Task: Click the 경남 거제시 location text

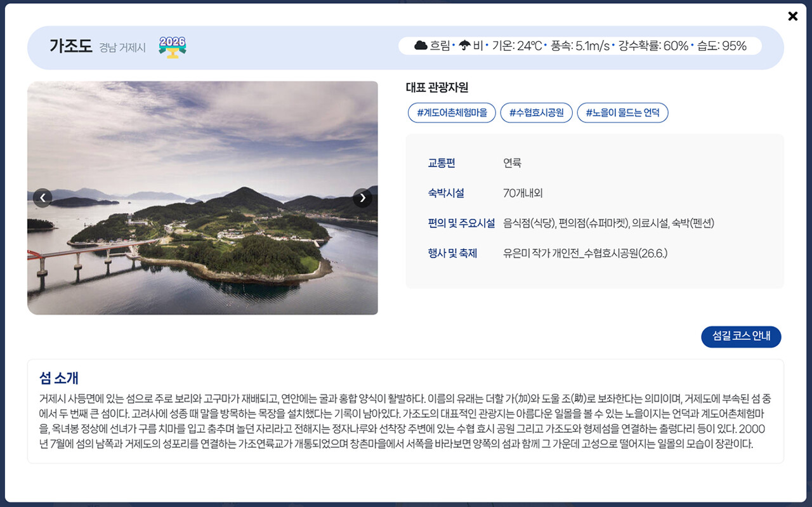Action: pyautogui.click(x=122, y=48)
